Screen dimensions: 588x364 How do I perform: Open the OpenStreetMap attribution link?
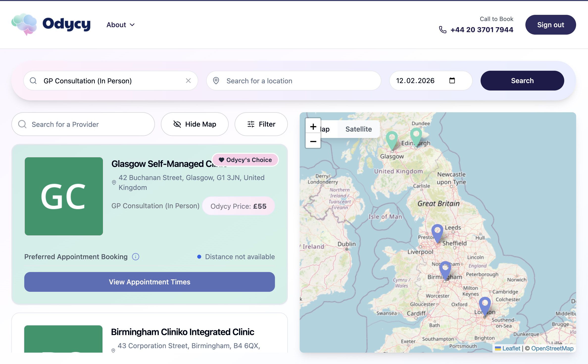(552, 348)
